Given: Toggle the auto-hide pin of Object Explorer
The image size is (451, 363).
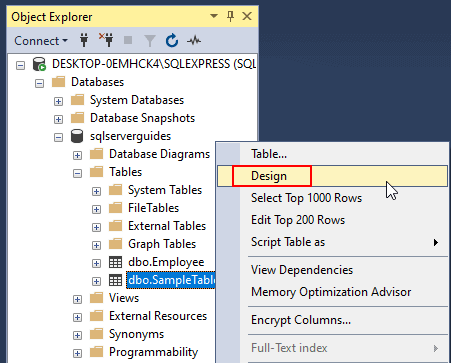Looking at the screenshot, I should click(230, 16).
